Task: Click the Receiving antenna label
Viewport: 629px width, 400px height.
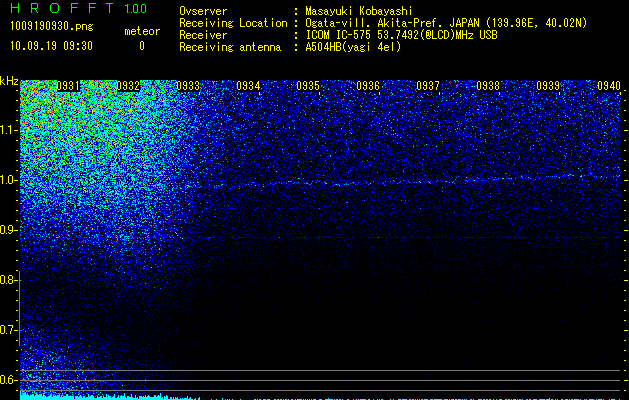Action: tap(230, 47)
